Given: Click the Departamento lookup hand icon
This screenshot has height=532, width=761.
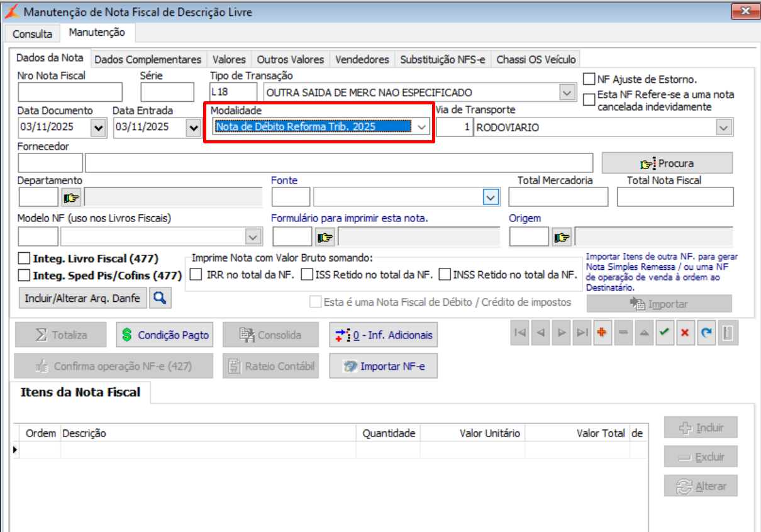Looking at the screenshot, I should click(72, 197).
